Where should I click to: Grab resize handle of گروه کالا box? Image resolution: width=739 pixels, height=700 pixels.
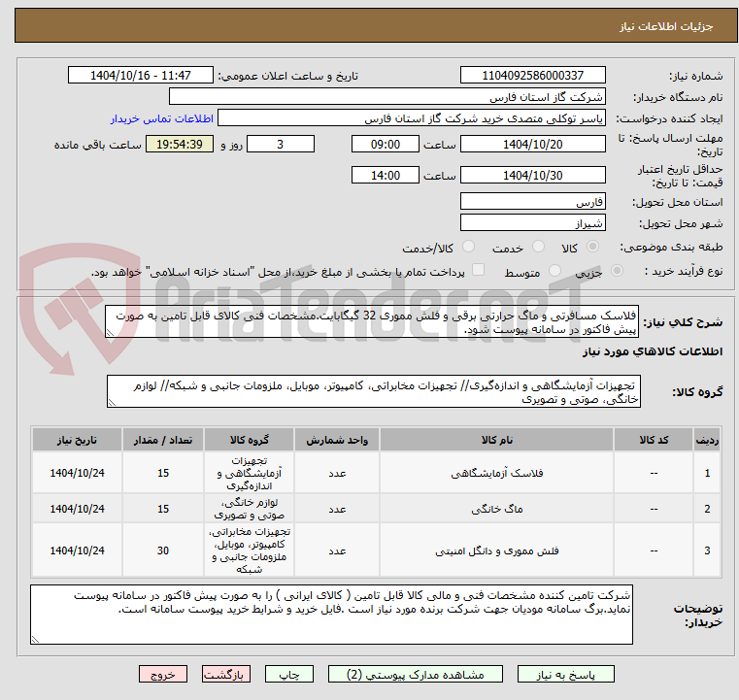pyautogui.click(x=112, y=403)
